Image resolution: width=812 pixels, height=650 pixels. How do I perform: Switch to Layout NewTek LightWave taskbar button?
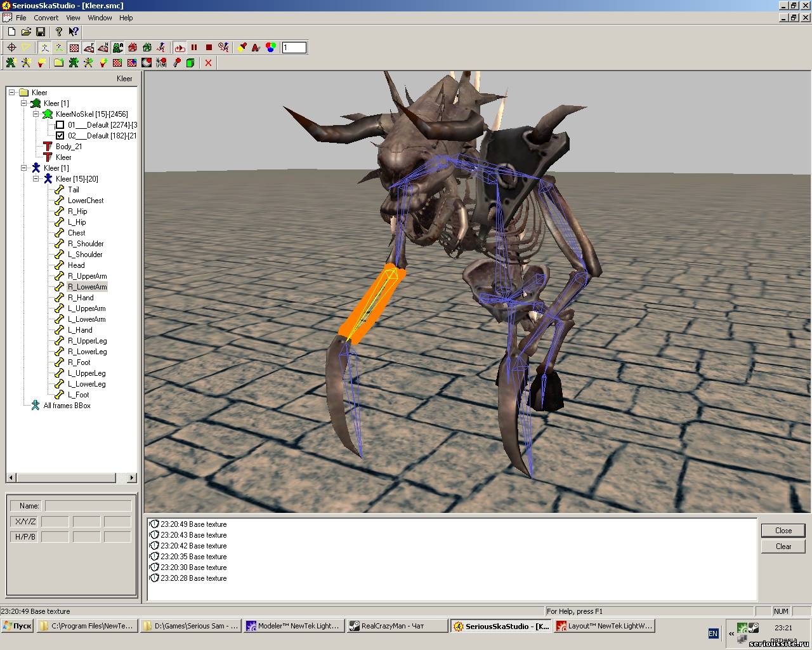point(603,626)
